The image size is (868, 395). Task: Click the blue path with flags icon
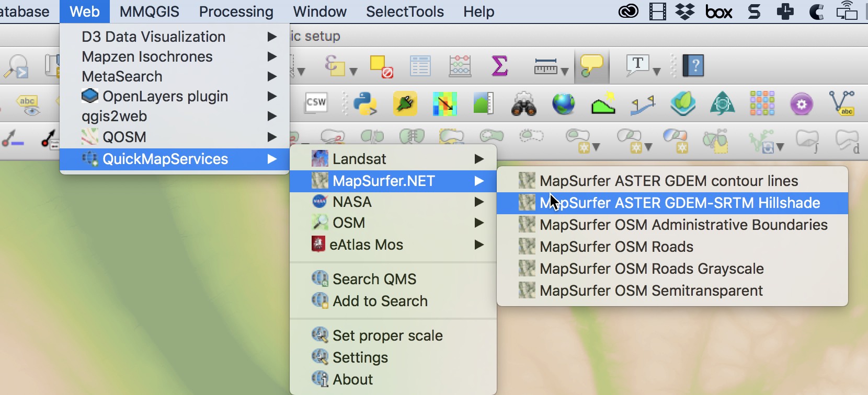[643, 104]
